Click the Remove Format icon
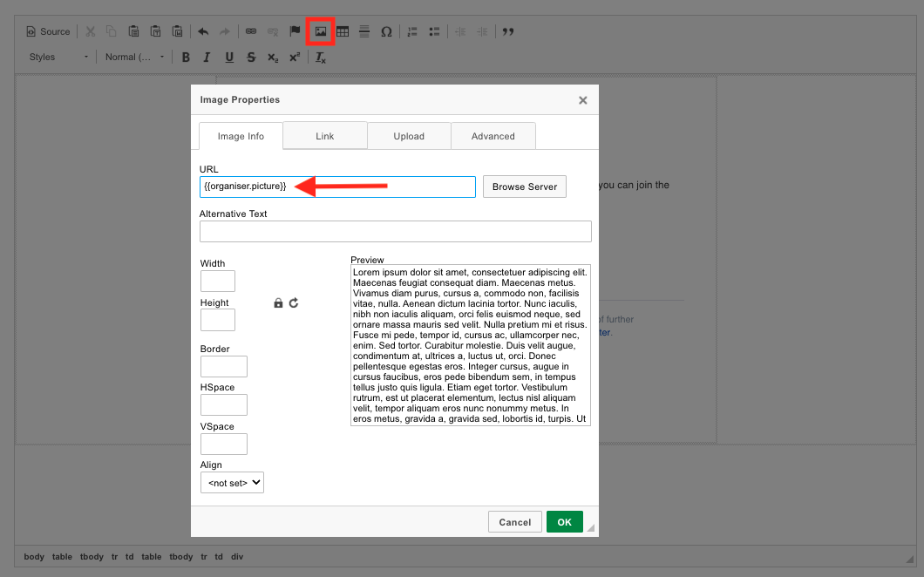 point(321,58)
